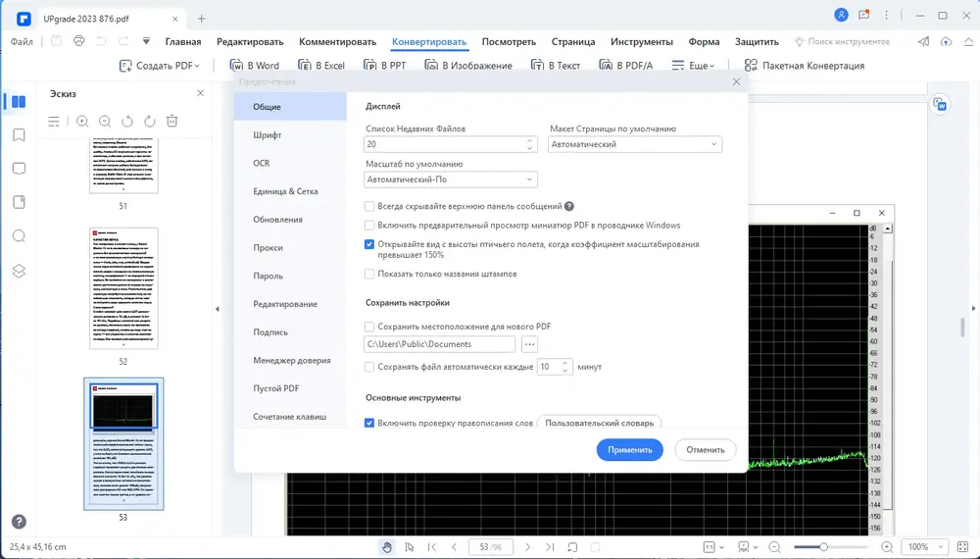The width and height of the screenshot is (980, 559).
Task: Click the search magnifier icon in sidebar
Action: (19, 236)
